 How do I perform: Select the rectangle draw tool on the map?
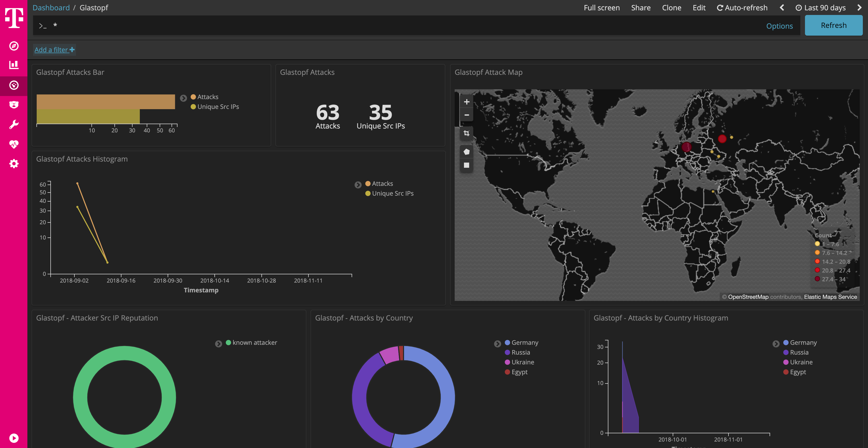coord(466,165)
